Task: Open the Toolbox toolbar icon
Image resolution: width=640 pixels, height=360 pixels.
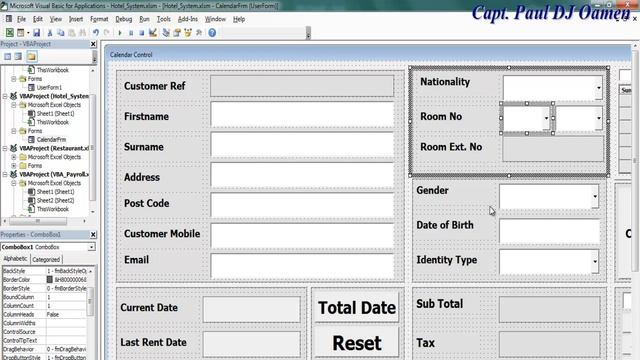Action: [199, 33]
